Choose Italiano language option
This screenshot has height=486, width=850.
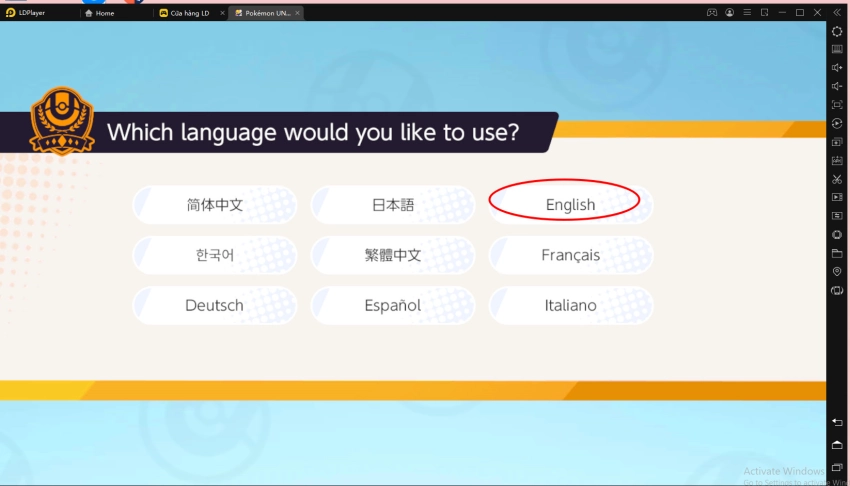571,306
